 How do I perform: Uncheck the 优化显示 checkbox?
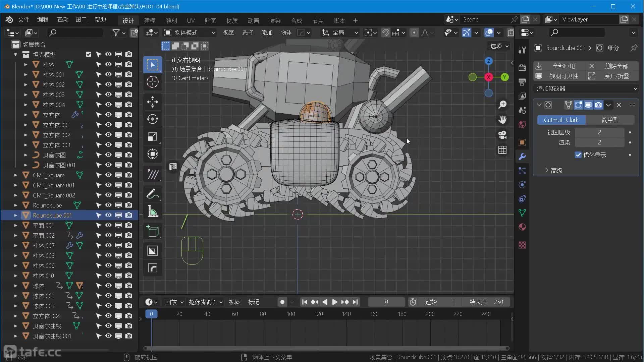pos(578,155)
